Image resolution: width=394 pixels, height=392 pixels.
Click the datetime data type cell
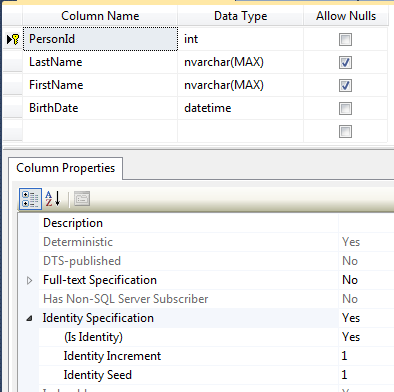(240, 108)
